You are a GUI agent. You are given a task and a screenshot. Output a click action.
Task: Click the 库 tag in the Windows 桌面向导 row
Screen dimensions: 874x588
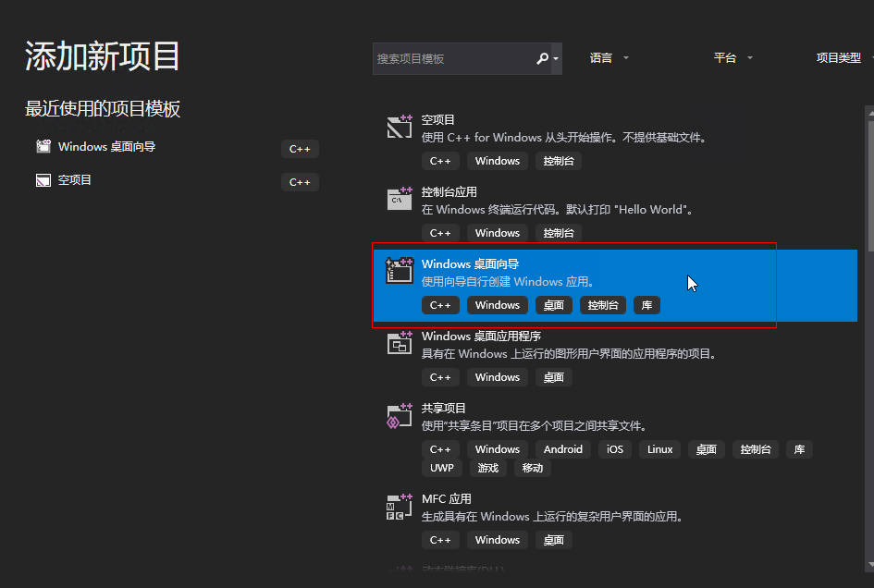pos(646,305)
